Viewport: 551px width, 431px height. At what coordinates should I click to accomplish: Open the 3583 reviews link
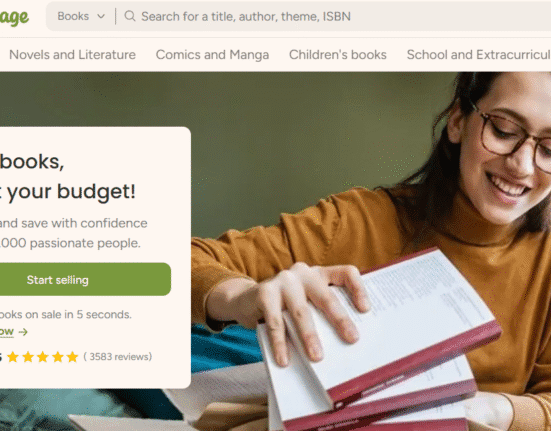click(x=118, y=357)
